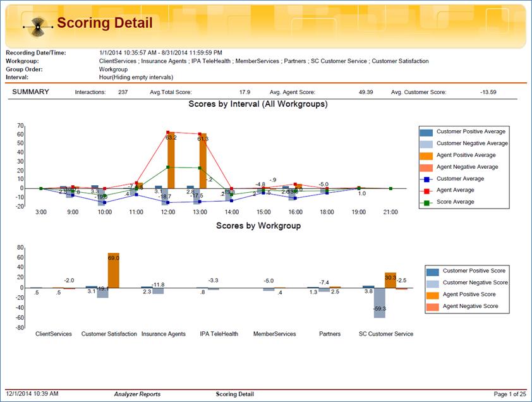The height and width of the screenshot is (402, 532).
Task: Click the Customer Negative Average legend swatch
Action: 426,144
